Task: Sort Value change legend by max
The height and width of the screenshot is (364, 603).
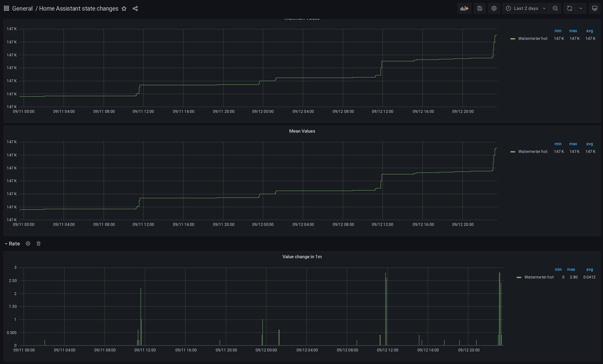Action: (571, 269)
